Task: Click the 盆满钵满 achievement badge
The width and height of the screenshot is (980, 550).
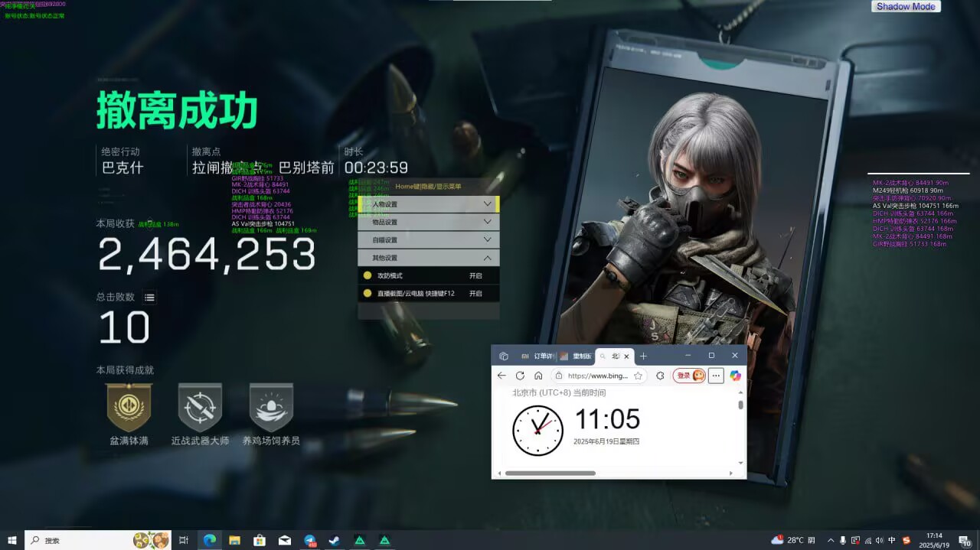Action: pyautogui.click(x=129, y=407)
